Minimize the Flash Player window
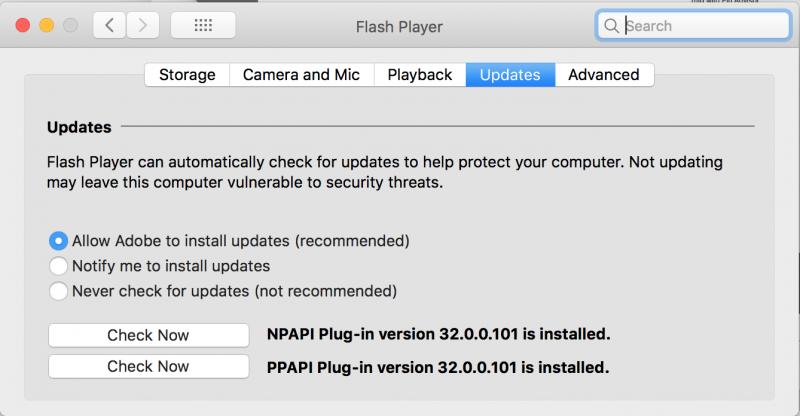 (46, 26)
